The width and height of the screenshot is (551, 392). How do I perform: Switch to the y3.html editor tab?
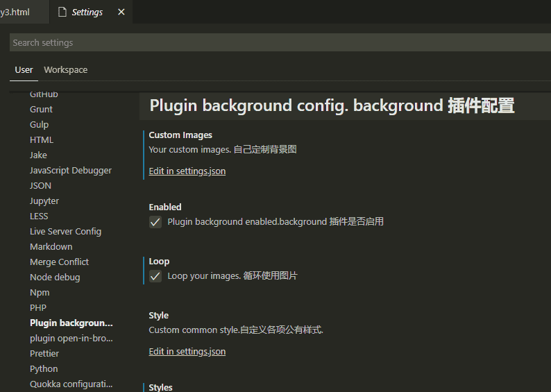coord(15,12)
